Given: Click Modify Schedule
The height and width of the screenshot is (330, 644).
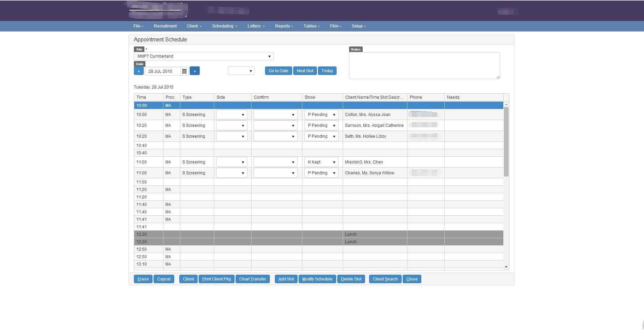Looking at the screenshot, I should [317, 279].
